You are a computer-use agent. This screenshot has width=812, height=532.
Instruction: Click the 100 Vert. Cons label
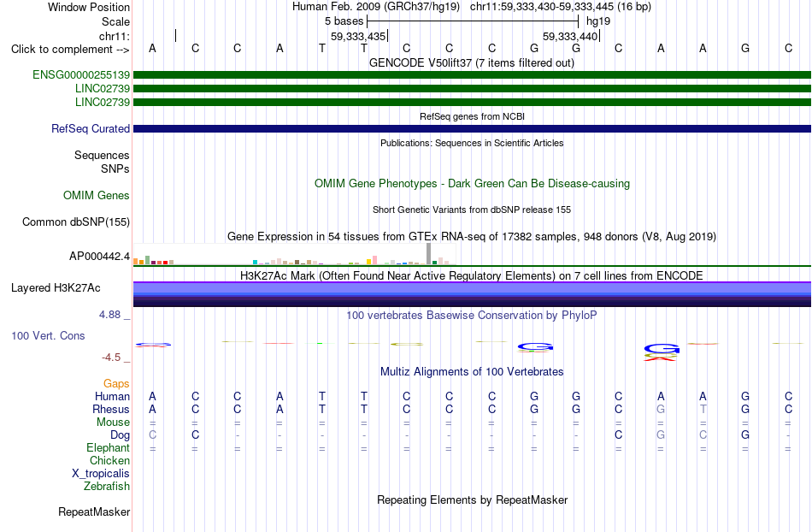pos(48,335)
